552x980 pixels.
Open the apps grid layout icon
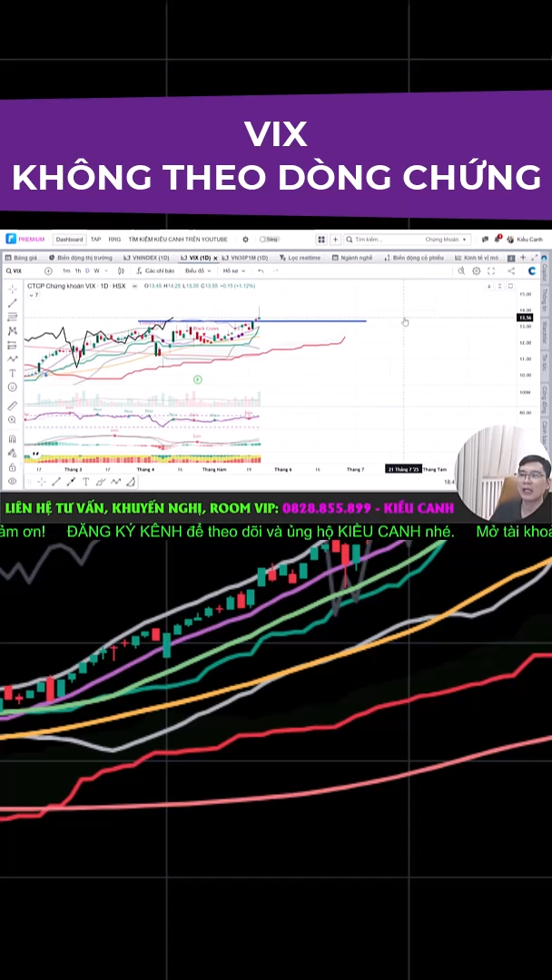tap(321, 240)
